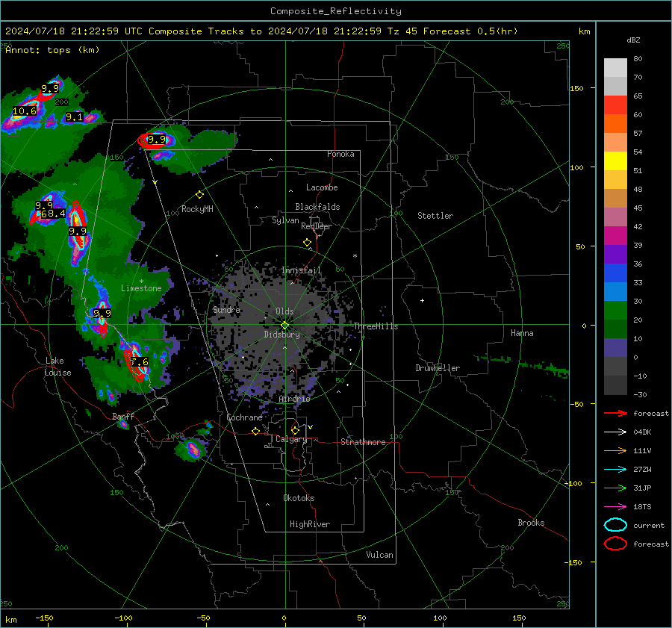Select the light gray 80 dBZ swatch
This screenshot has height=628, width=672.
click(615, 67)
